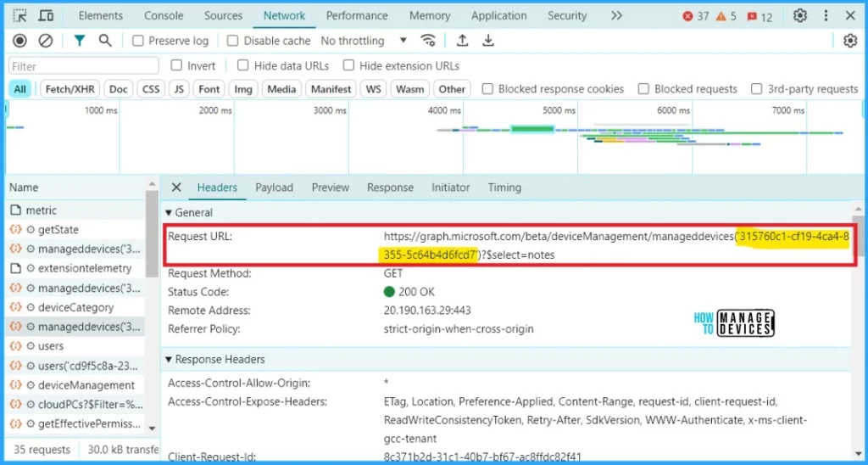868x465 pixels.
Task: Open network conditions wifi icon
Action: 428,41
